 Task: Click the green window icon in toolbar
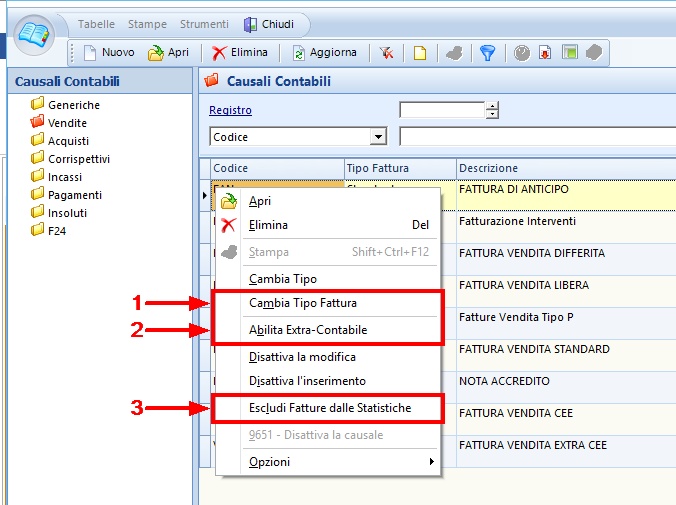(x=569, y=53)
